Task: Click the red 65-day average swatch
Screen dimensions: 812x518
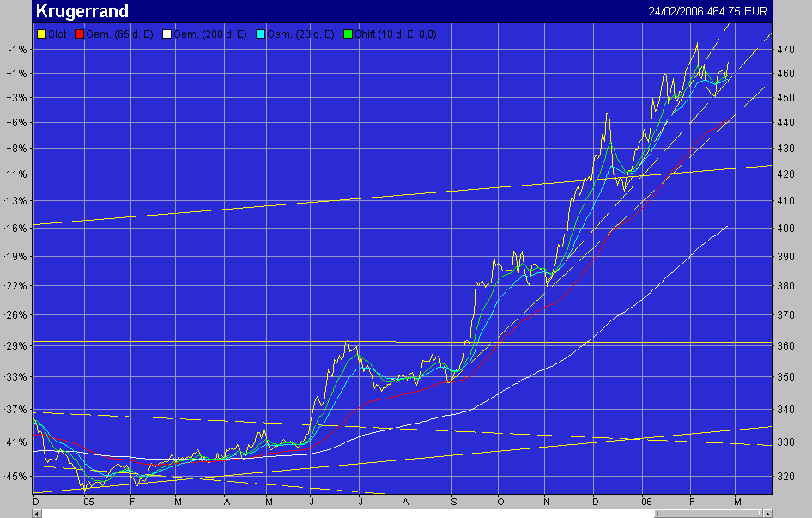Action: tap(79, 34)
